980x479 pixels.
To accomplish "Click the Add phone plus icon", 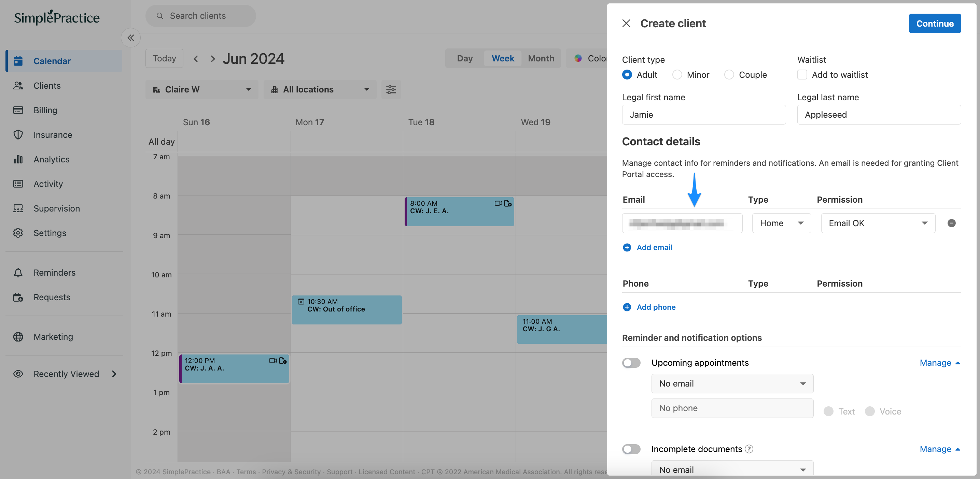I will click(x=627, y=307).
